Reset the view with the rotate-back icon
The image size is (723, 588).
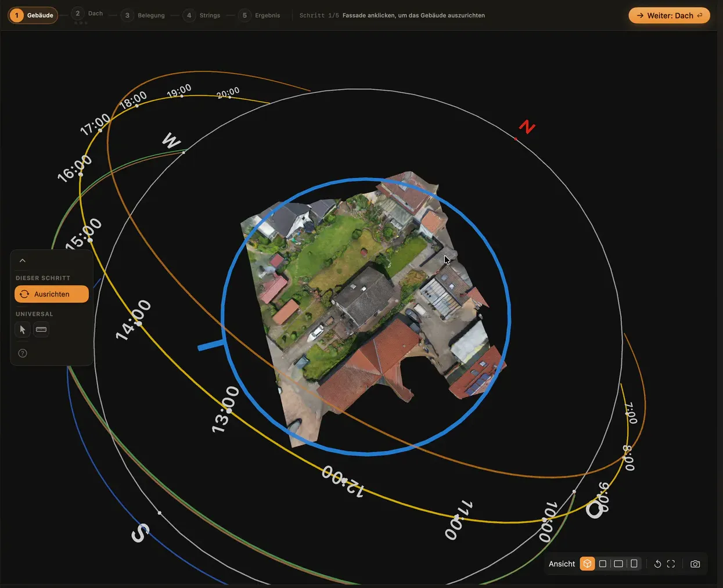pos(657,564)
